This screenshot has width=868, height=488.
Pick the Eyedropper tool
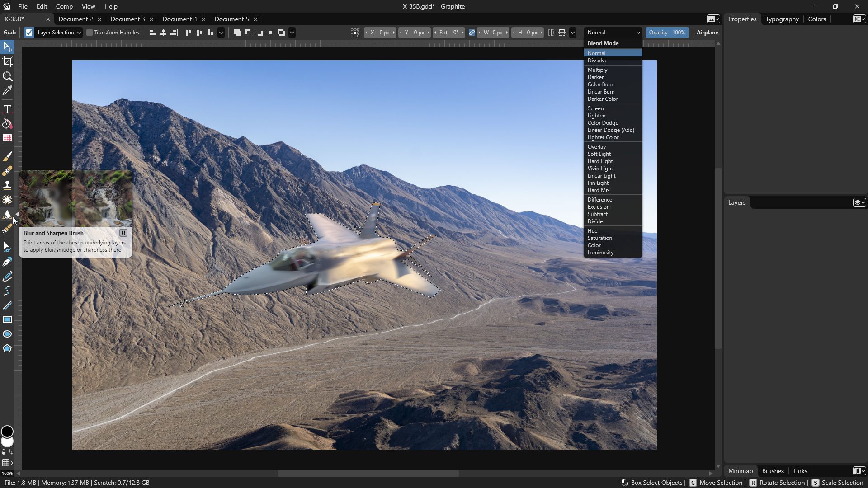click(7, 91)
